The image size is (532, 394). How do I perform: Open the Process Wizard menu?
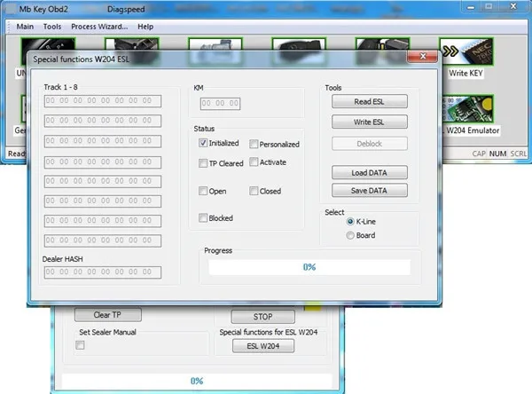click(99, 27)
